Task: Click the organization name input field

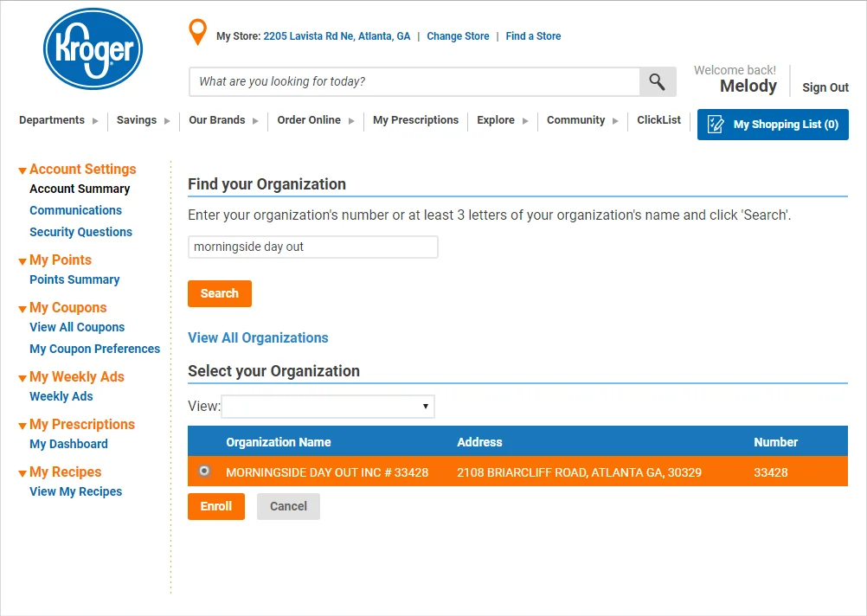Action: coord(313,247)
